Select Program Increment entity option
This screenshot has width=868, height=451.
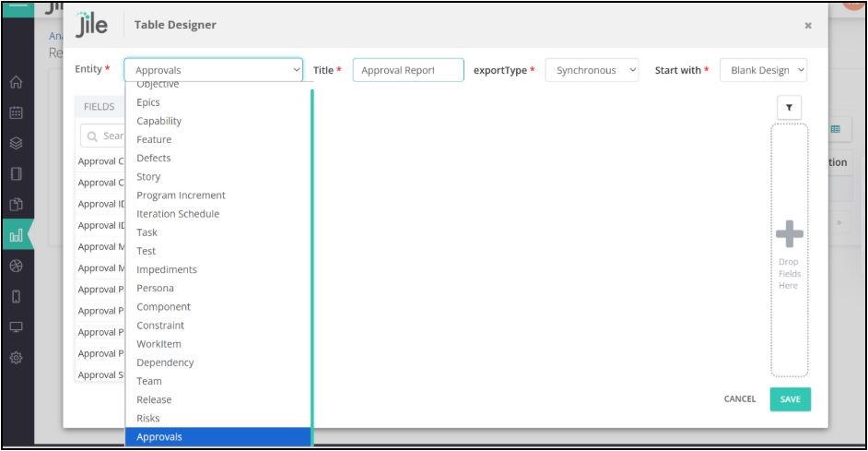tap(217, 195)
